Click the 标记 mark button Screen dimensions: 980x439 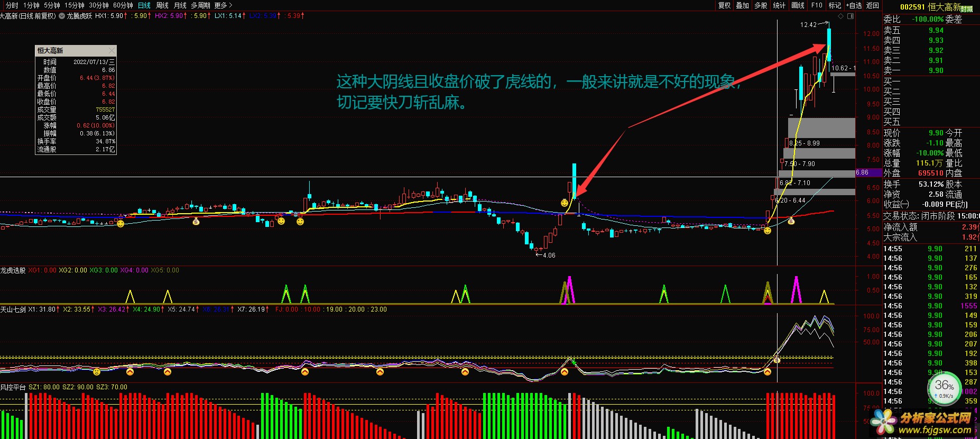(835, 5)
